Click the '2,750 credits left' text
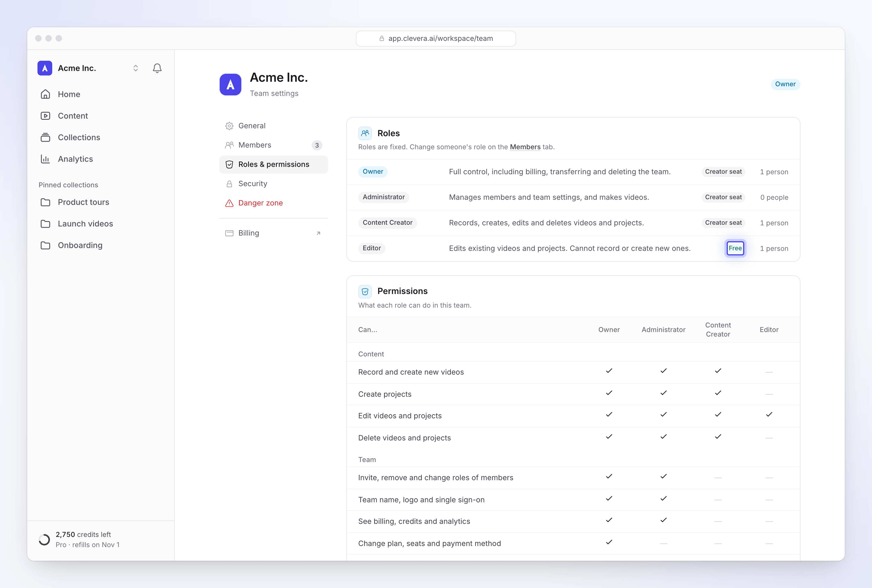Image resolution: width=872 pixels, height=588 pixels. tap(83, 534)
